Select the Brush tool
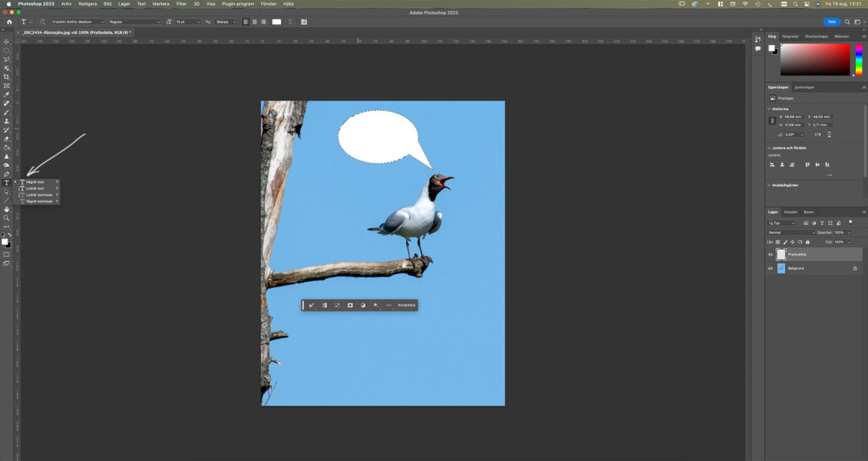868x461 pixels. pos(6,112)
